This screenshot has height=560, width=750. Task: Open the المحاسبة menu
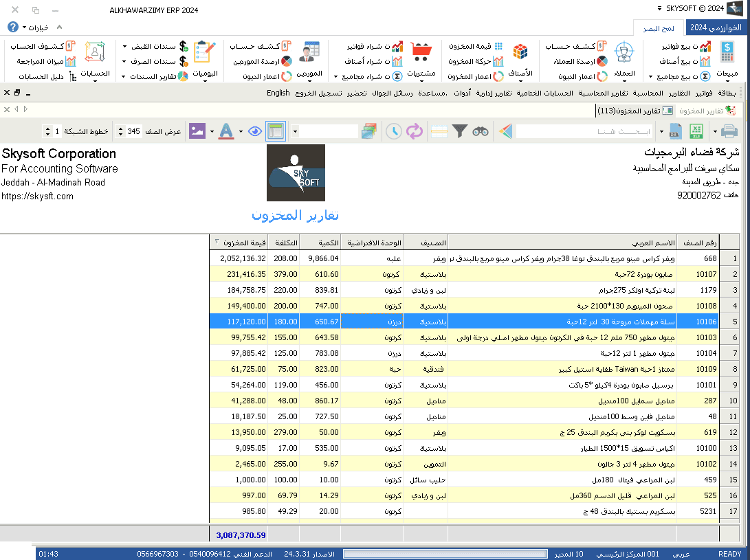point(648,93)
